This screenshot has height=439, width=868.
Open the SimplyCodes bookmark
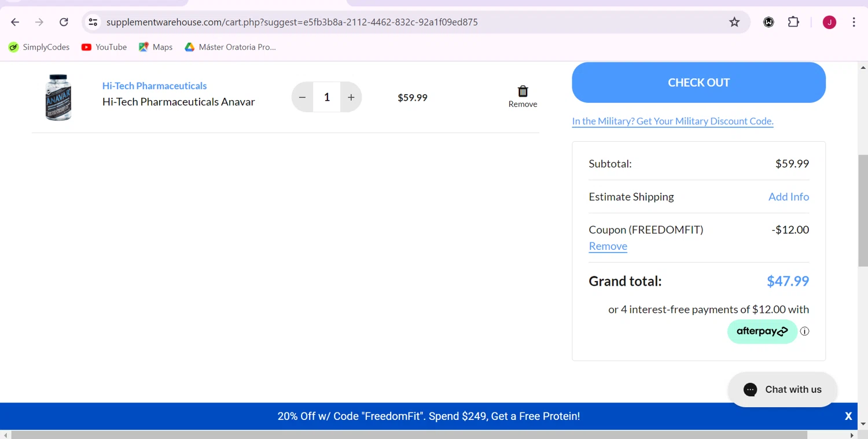[39, 47]
